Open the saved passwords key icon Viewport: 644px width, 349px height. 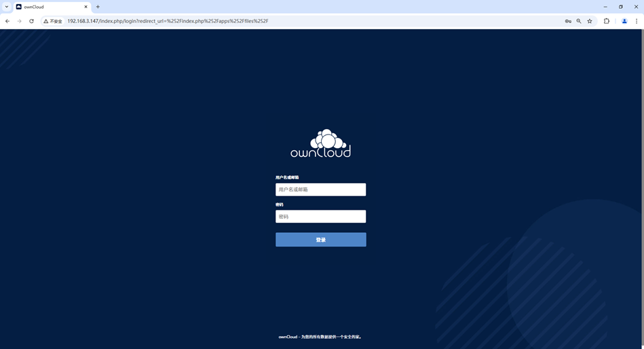click(568, 21)
